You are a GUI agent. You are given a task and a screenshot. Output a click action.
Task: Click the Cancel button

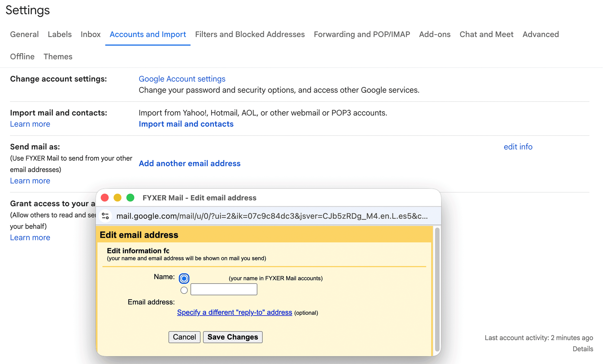click(x=184, y=337)
